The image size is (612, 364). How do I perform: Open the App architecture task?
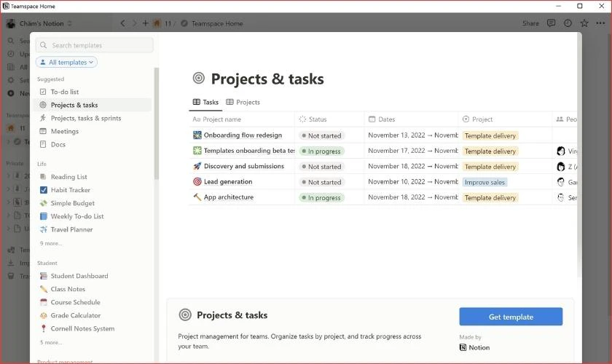click(229, 197)
